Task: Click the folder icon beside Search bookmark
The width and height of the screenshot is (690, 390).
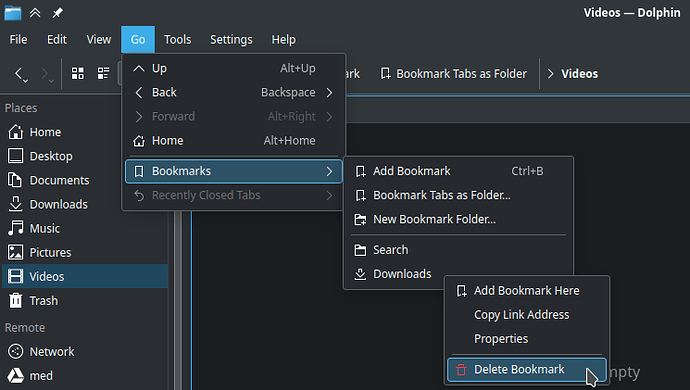Action: (360, 250)
